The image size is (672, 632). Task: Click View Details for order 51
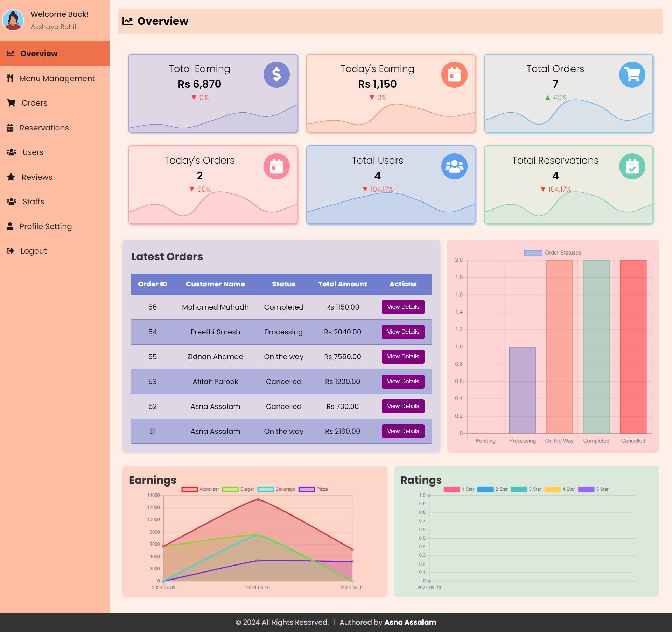point(403,431)
